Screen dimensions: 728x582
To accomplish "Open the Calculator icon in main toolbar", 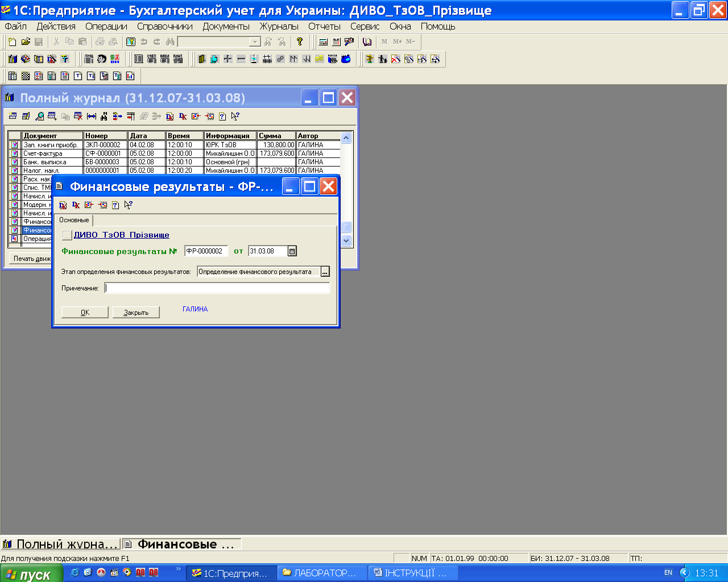I will pos(324,42).
